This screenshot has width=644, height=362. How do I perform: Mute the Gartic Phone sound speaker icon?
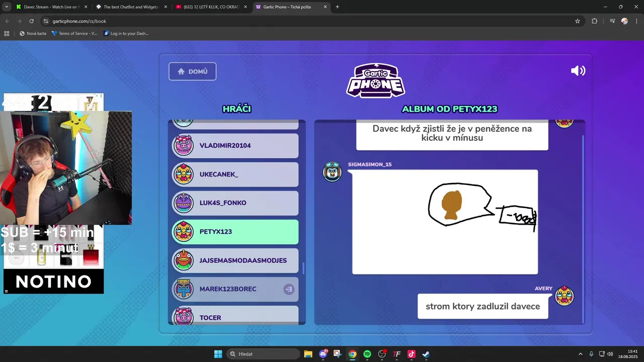point(578,71)
